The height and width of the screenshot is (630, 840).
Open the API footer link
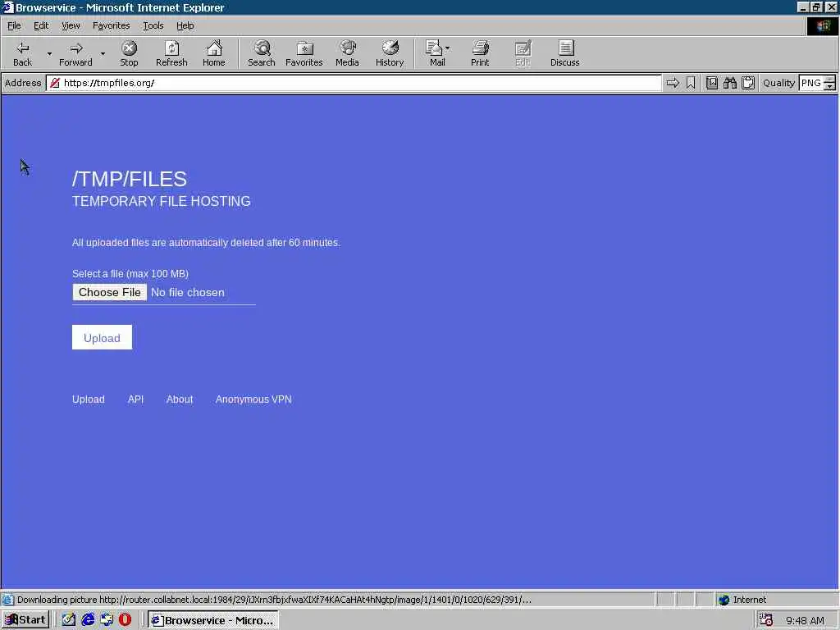135,399
